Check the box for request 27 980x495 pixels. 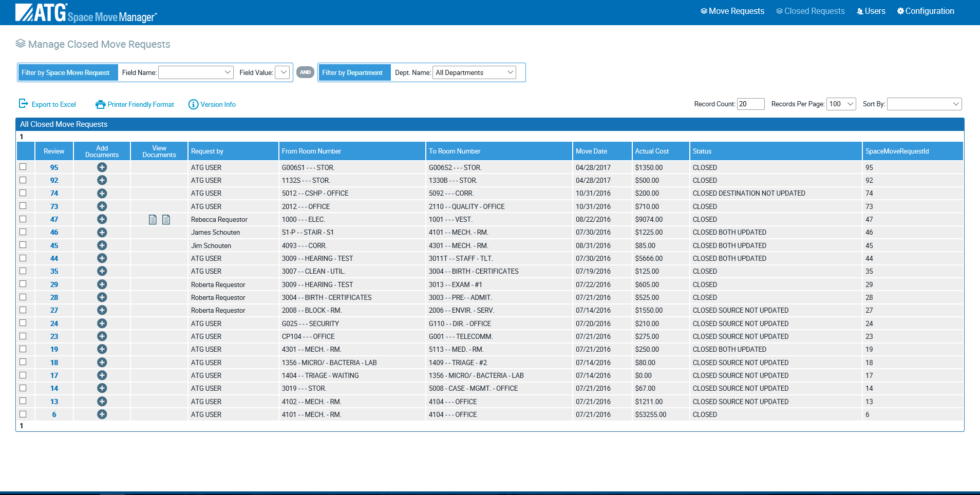pyautogui.click(x=23, y=310)
